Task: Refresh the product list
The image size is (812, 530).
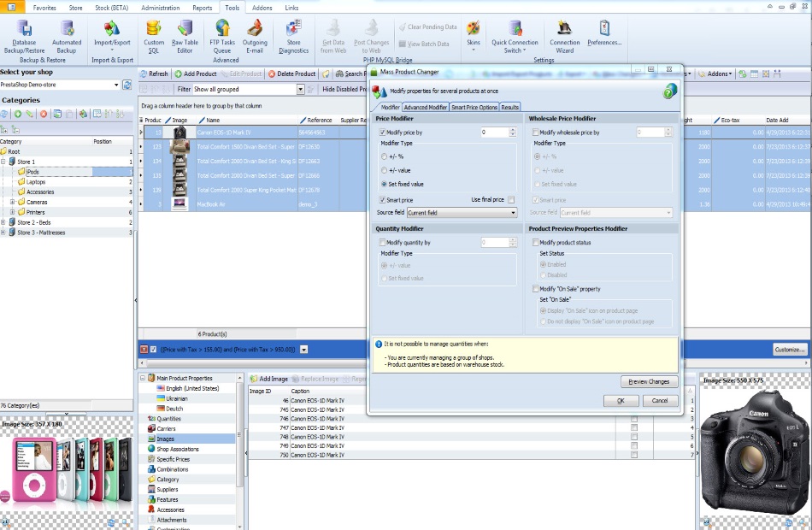Action: [155, 74]
